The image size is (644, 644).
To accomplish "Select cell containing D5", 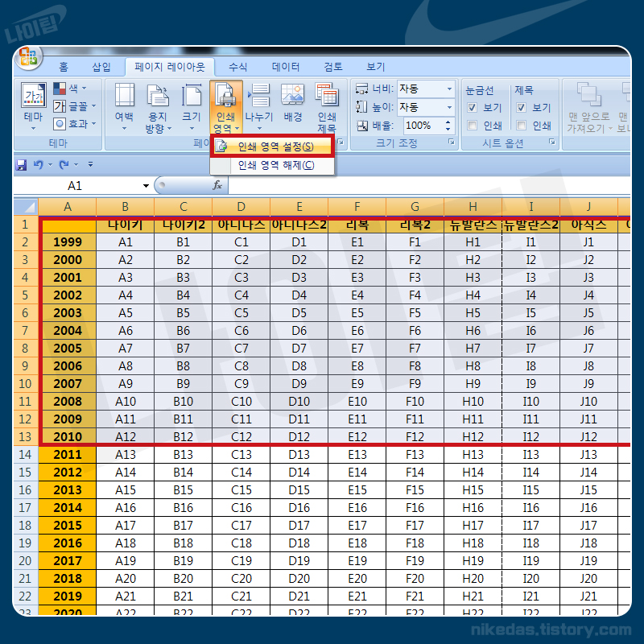I will (x=299, y=313).
